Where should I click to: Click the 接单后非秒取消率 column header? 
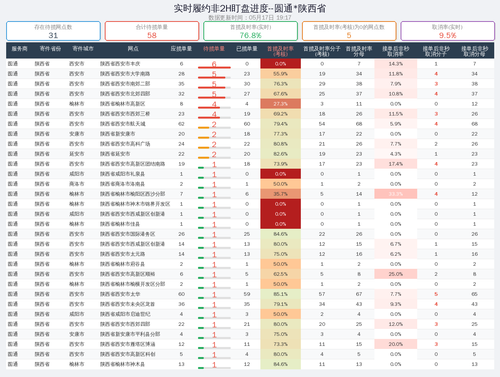coord(396,51)
